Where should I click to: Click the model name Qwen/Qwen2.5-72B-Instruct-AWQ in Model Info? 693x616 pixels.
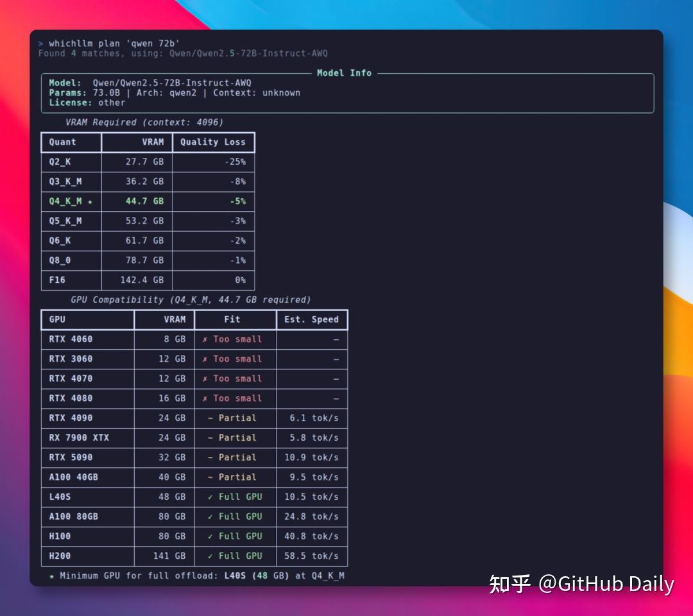click(172, 83)
